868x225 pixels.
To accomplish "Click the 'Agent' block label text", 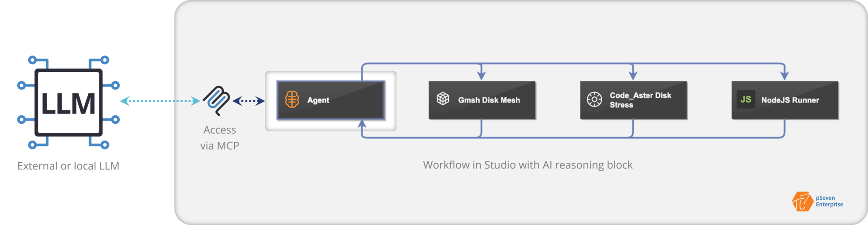I will (x=318, y=100).
